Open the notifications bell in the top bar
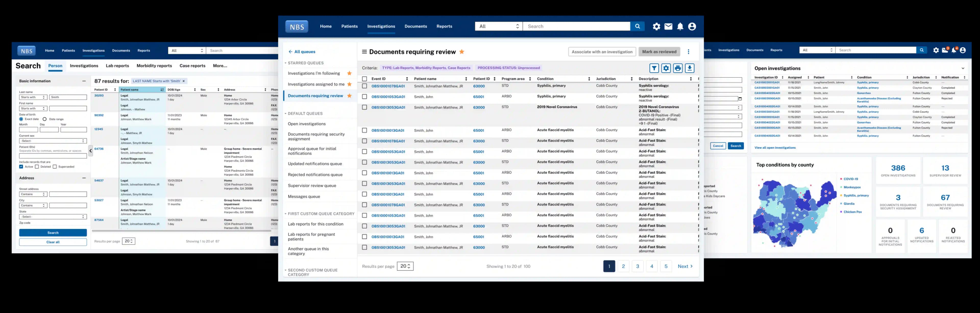Image resolution: width=980 pixels, height=313 pixels. (680, 26)
